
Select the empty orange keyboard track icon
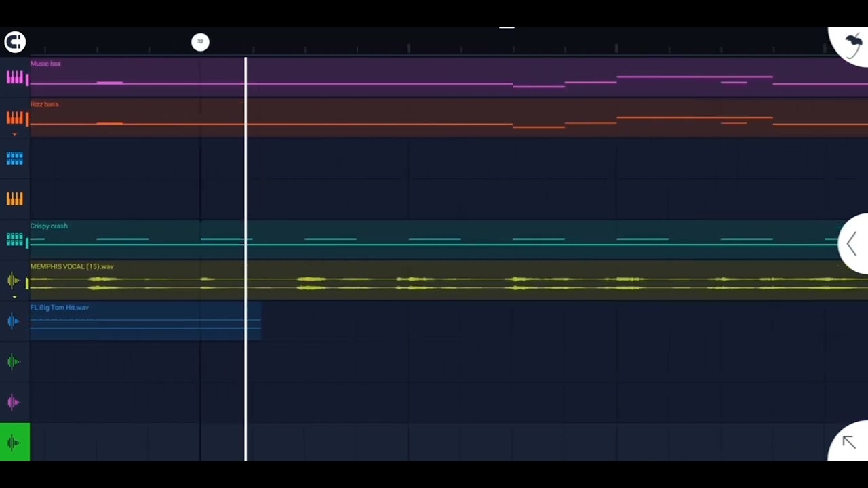tap(14, 199)
